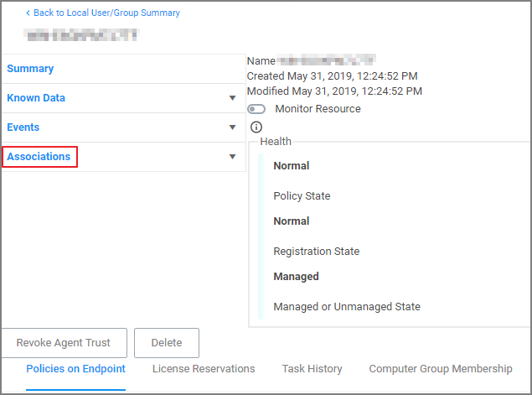View the Task History tab
The height and width of the screenshot is (395, 532).
[x=312, y=369]
